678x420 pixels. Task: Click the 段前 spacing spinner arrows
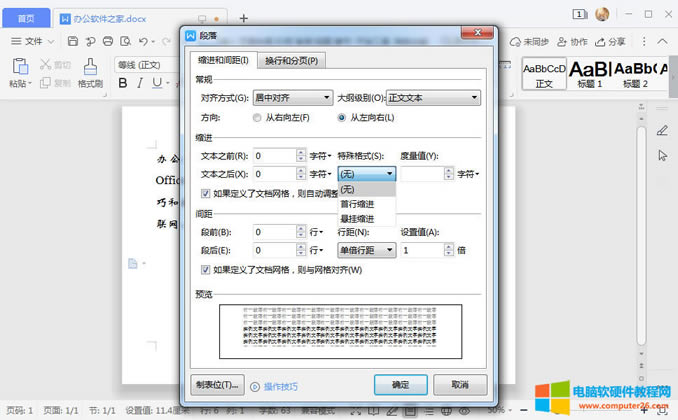tap(301, 232)
